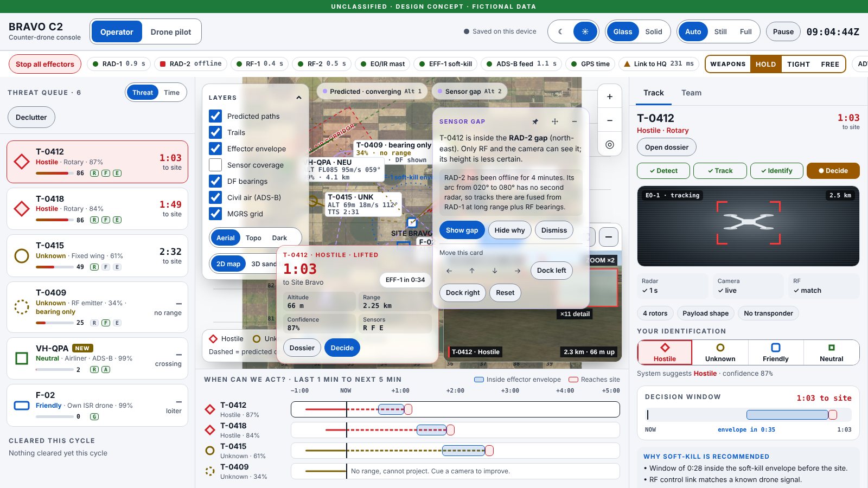
Task: Click the decision window timeline bar
Action: coord(748,415)
